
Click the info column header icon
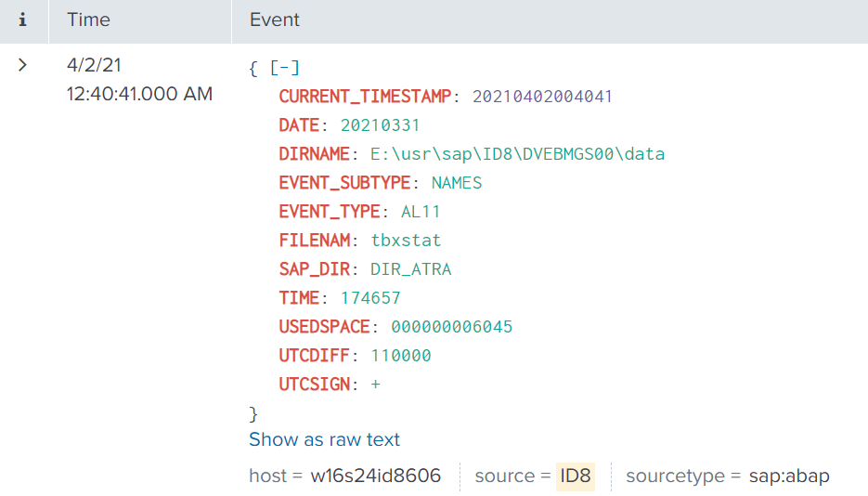pyautogui.click(x=23, y=20)
